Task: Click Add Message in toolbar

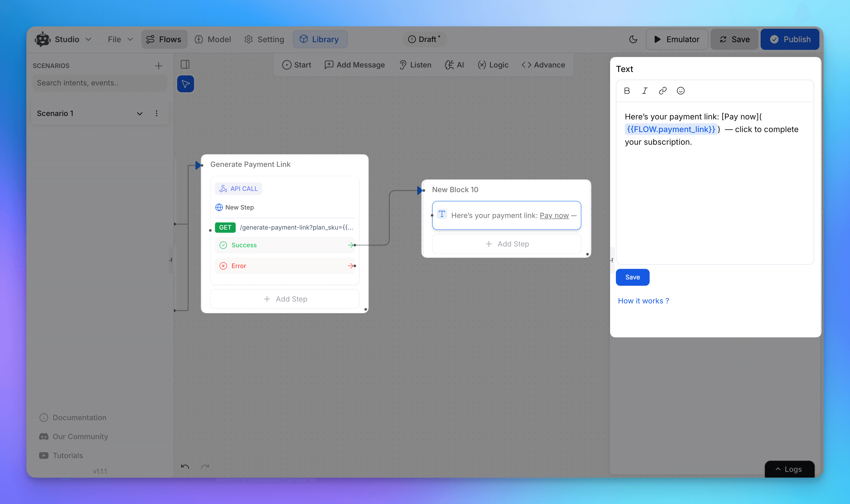Action: pyautogui.click(x=355, y=65)
